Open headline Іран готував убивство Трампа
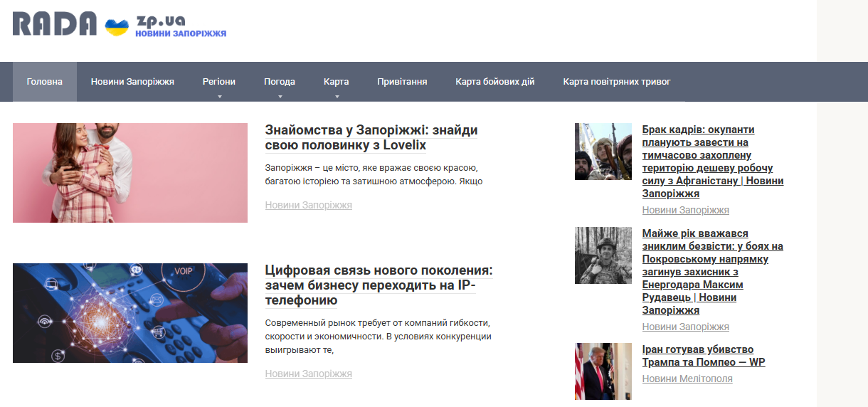The image size is (868, 407). pos(704,356)
